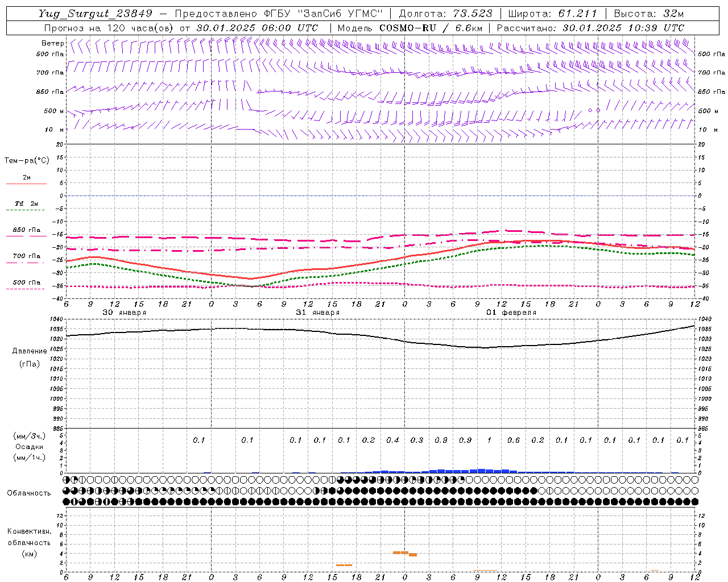This screenshot has height=582, width=728.
Task: Click the Ветер panel label
Action: (x=53, y=43)
